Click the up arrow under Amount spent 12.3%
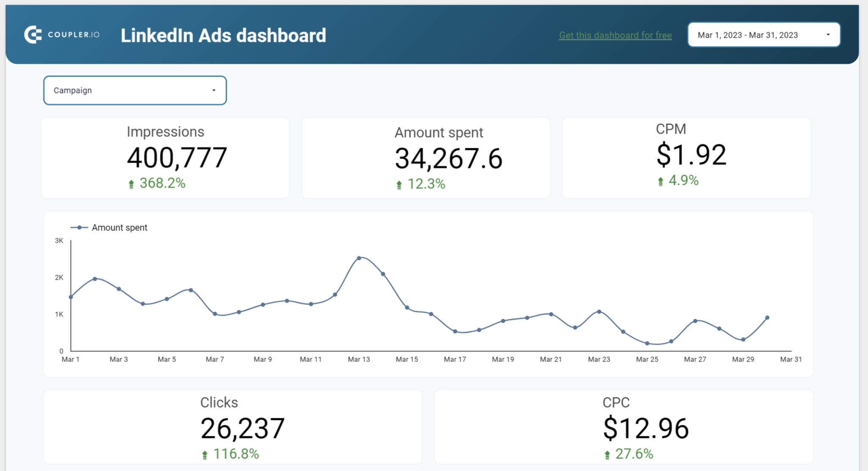 click(x=399, y=184)
